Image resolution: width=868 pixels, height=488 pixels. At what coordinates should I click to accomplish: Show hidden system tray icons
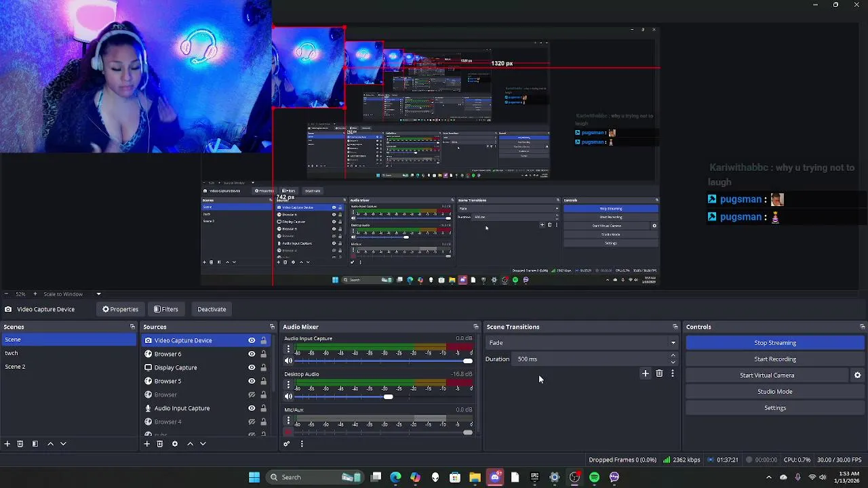[x=768, y=477]
